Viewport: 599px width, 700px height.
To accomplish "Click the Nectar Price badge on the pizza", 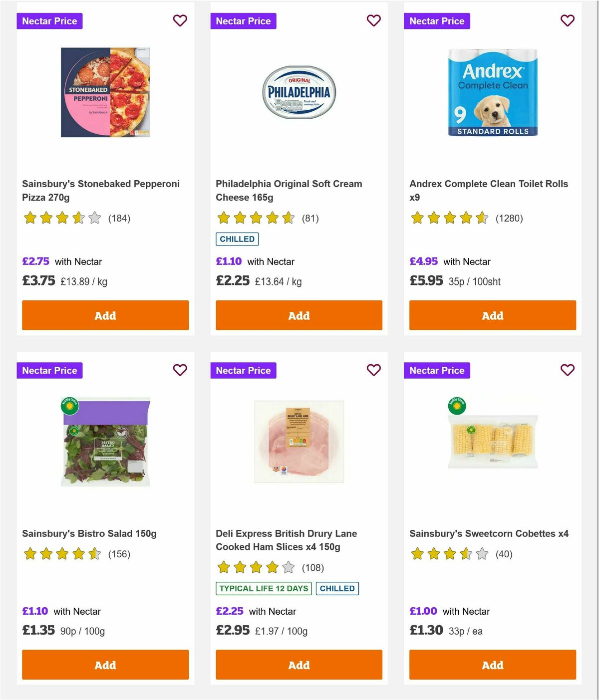I will [49, 20].
